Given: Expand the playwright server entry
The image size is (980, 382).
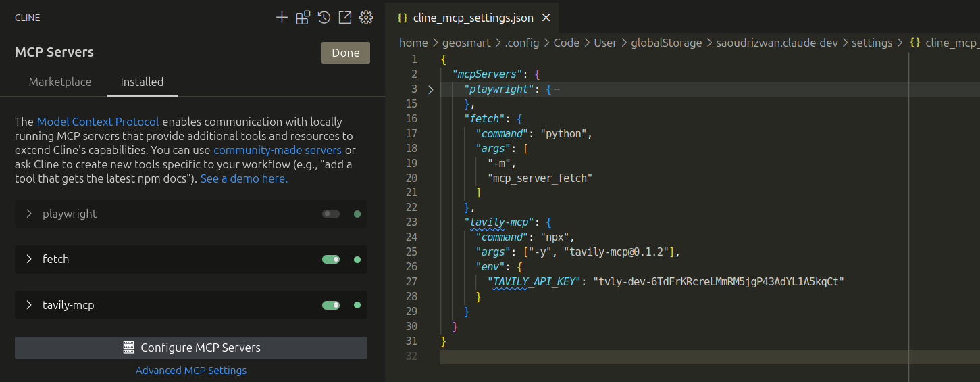Looking at the screenshot, I should [29, 214].
